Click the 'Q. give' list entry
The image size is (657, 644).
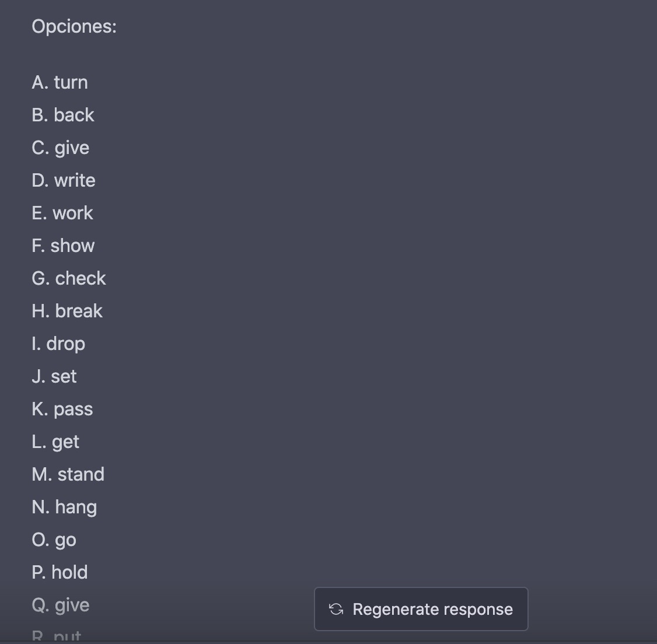click(x=61, y=605)
